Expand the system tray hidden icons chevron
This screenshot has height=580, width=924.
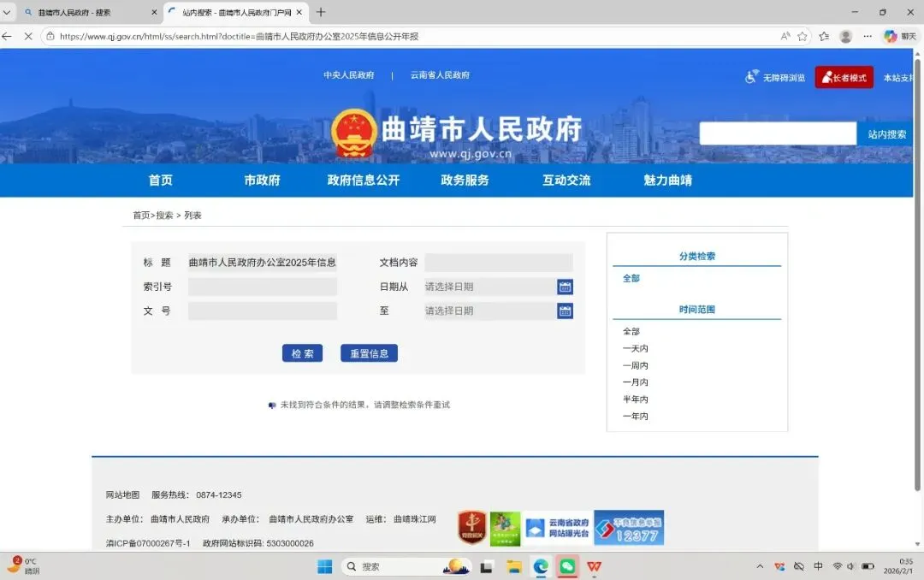(761, 566)
